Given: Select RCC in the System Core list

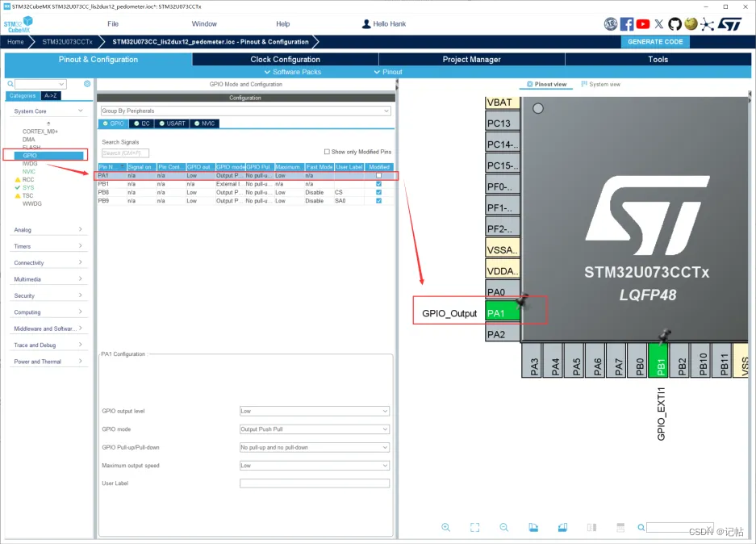Looking at the screenshot, I should click(28, 179).
